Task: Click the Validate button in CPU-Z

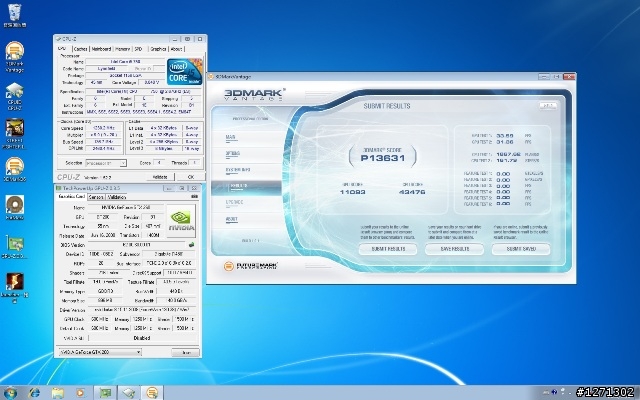Action: click(x=160, y=177)
